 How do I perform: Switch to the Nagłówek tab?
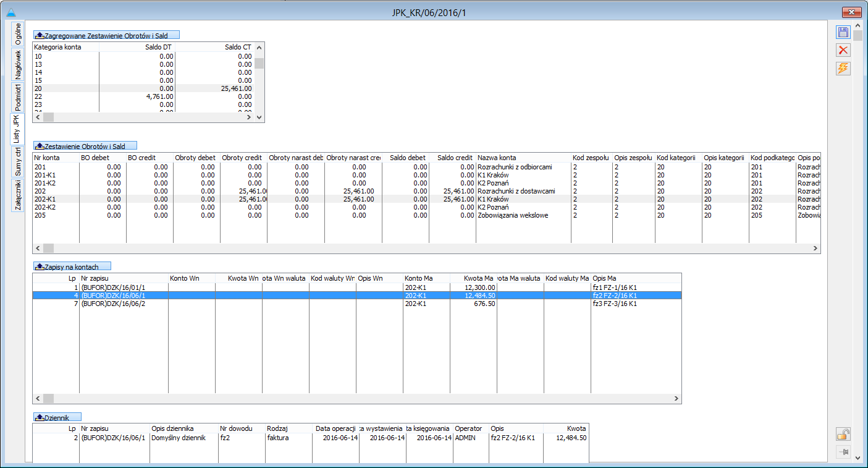coord(18,64)
